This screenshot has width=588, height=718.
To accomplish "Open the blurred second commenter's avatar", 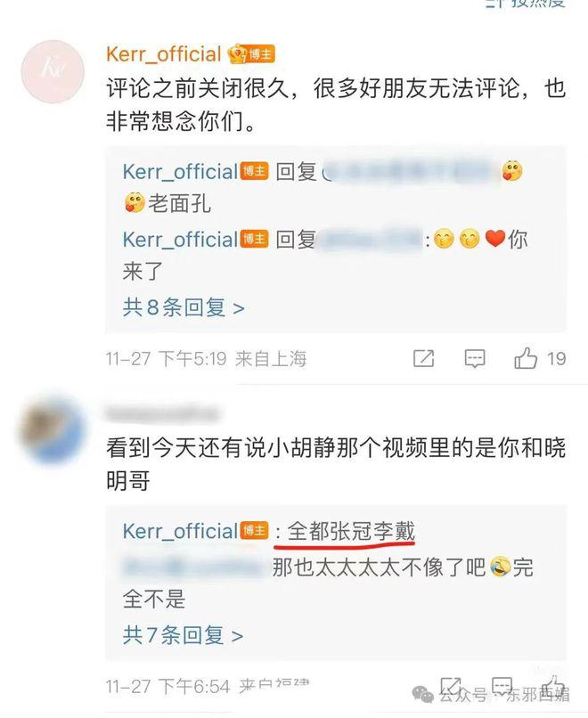I will 51,429.
